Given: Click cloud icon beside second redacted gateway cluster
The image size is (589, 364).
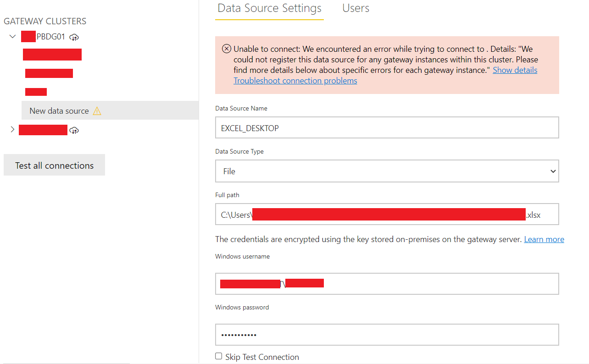Looking at the screenshot, I should 74,130.
